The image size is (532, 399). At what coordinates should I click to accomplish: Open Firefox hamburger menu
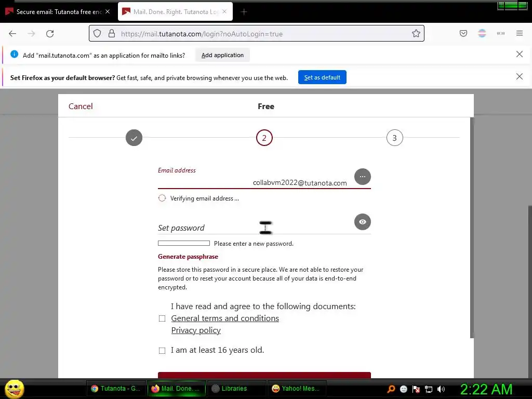click(x=520, y=33)
